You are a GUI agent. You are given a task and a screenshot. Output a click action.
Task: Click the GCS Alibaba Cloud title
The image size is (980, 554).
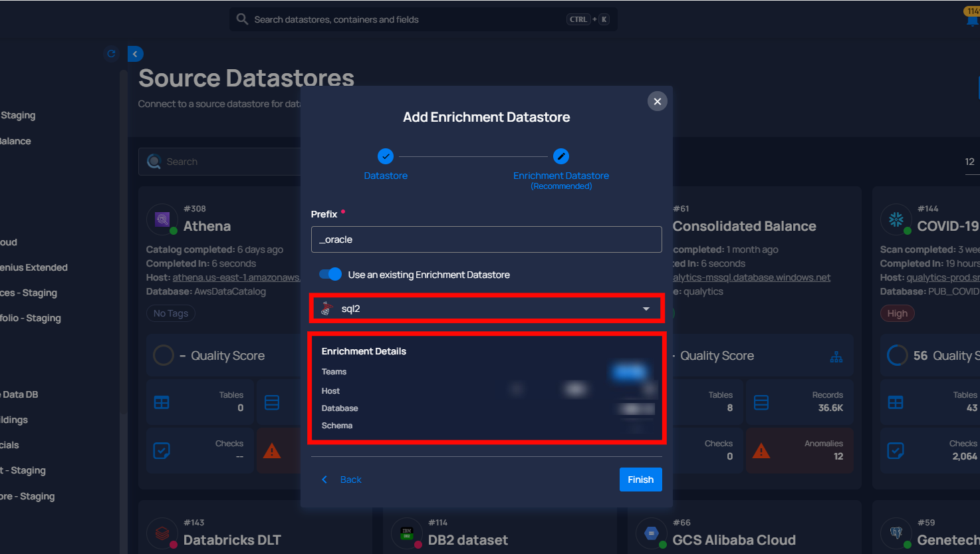tap(734, 540)
